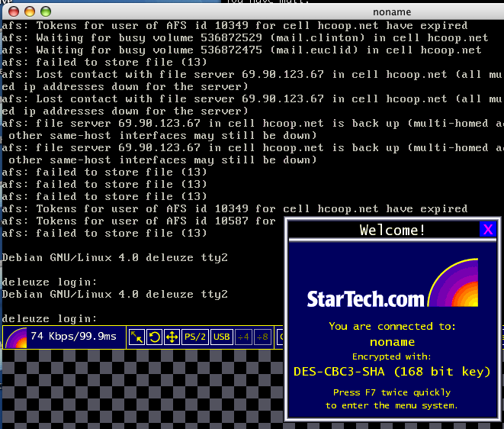Click the four-way arrows move icon
The height and width of the screenshot is (429, 504).
coord(172,337)
